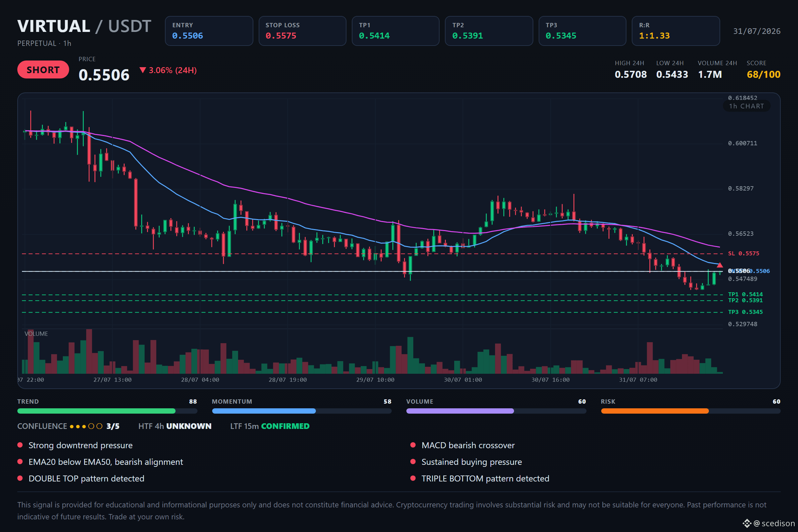Click the SCORE value 68/100
Image resolution: width=798 pixels, height=532 pixels.
tap(763, 74)
